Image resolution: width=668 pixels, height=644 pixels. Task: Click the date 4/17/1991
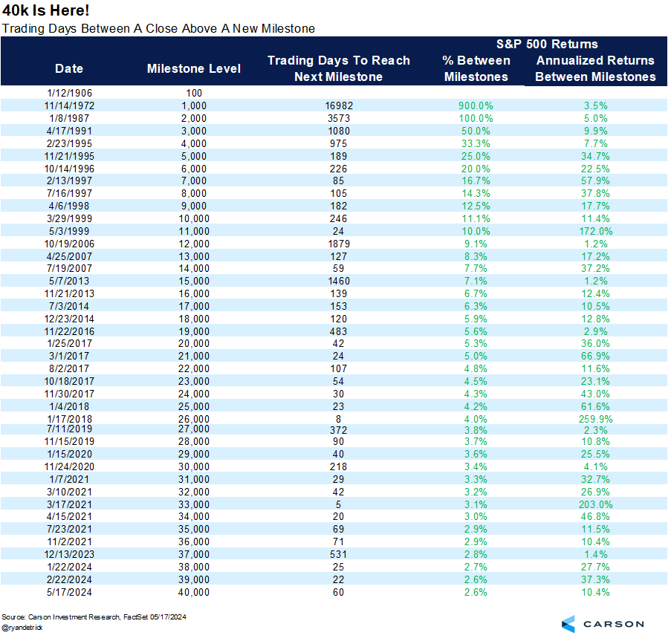click(69, 131)
